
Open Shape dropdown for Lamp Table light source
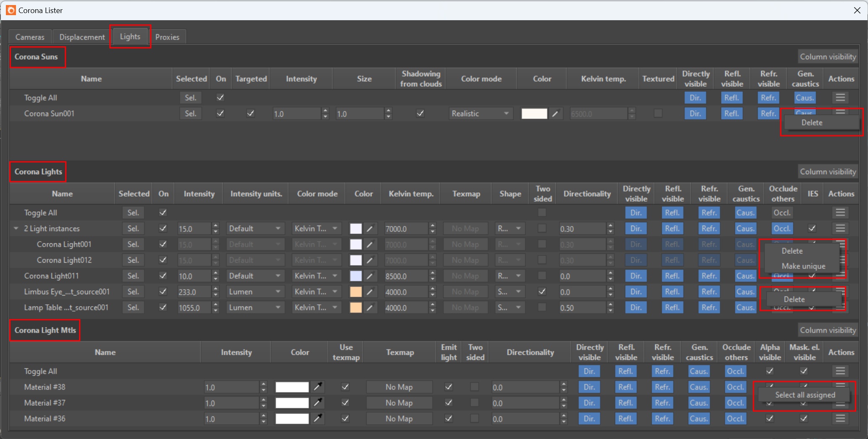510,308
